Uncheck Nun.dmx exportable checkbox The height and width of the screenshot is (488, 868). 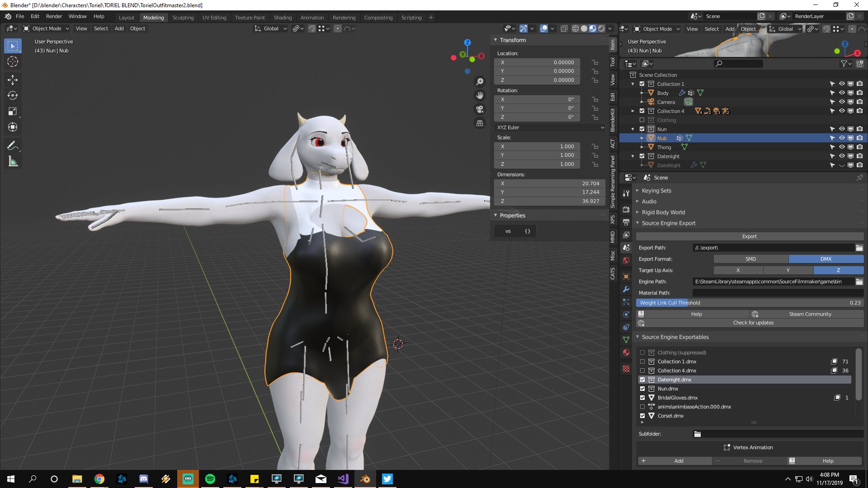642,389
